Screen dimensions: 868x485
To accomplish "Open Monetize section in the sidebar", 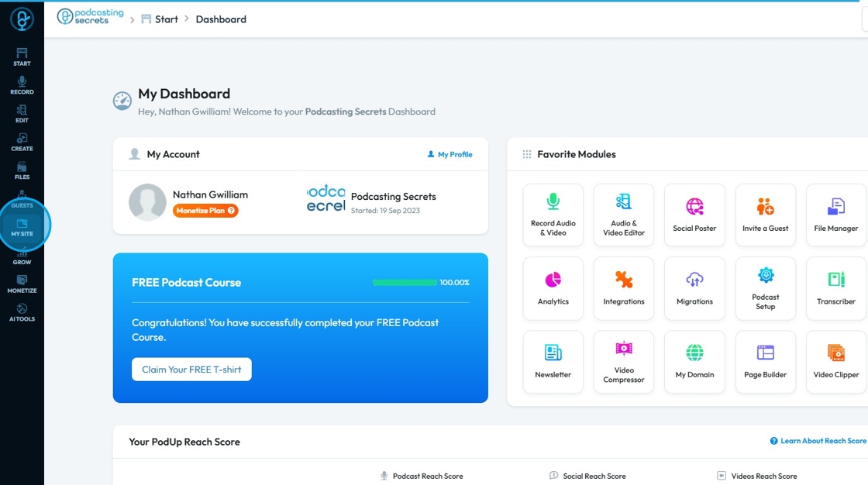I will pos(22,284).
